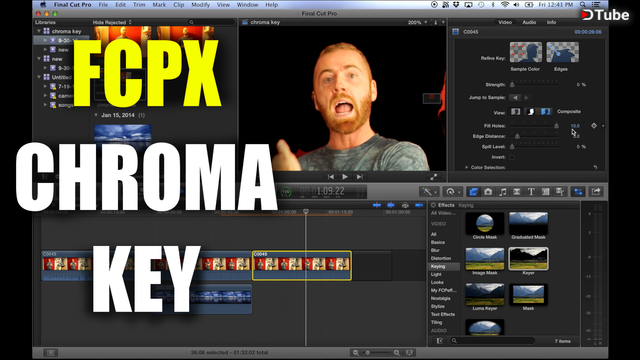Reset Keyer parameters curved arrow

pyautogui.click(x=595, y=167)
